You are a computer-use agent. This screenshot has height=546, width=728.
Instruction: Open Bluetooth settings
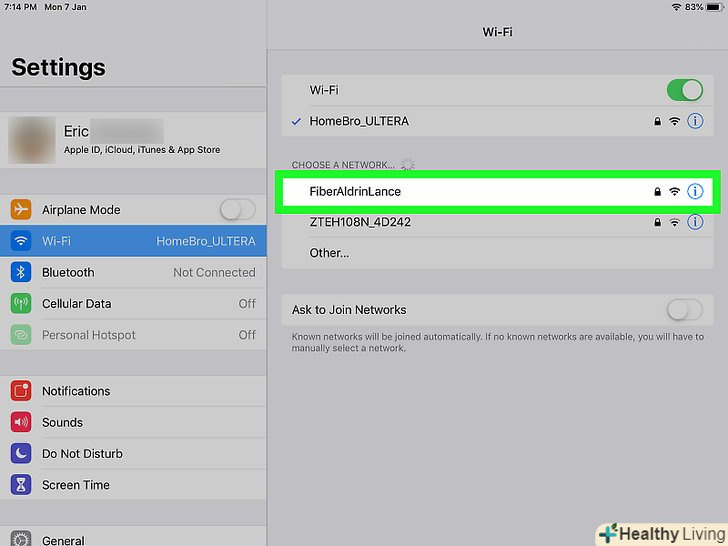pyautogui.click(x=133, y=272)
